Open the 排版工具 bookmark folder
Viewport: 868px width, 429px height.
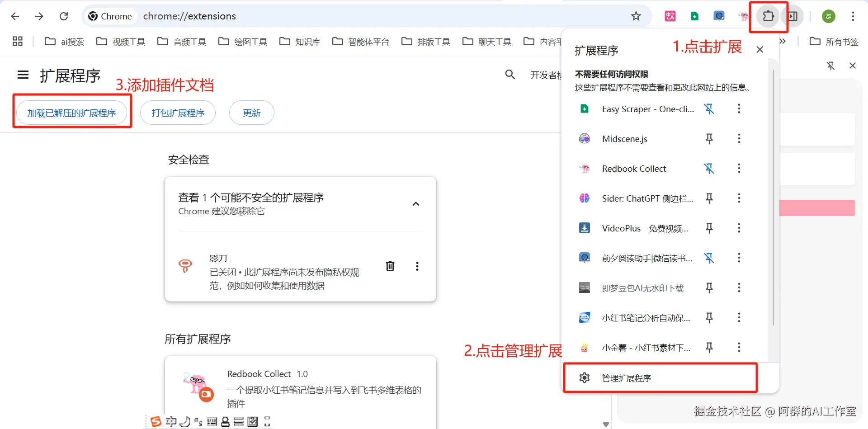(426, 42)
